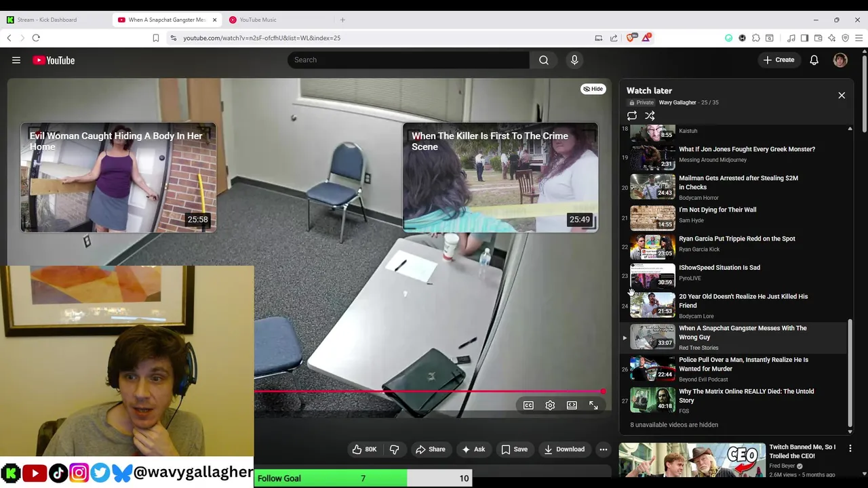Image resolution: width=868 pixels, height=488 pixels.
Task: Click the search magnifier button
Action: coord(544,60)
